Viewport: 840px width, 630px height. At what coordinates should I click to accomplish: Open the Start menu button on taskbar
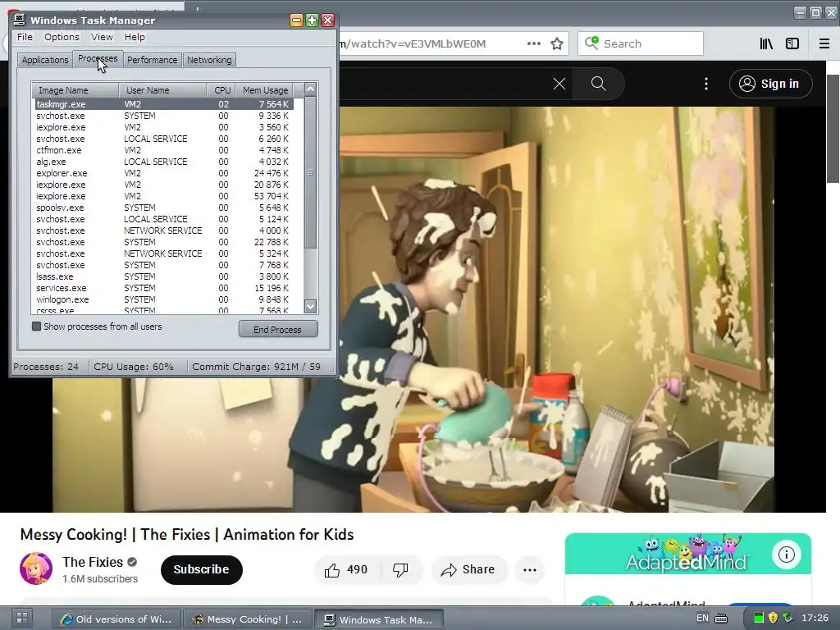click(x=22, y=618)
